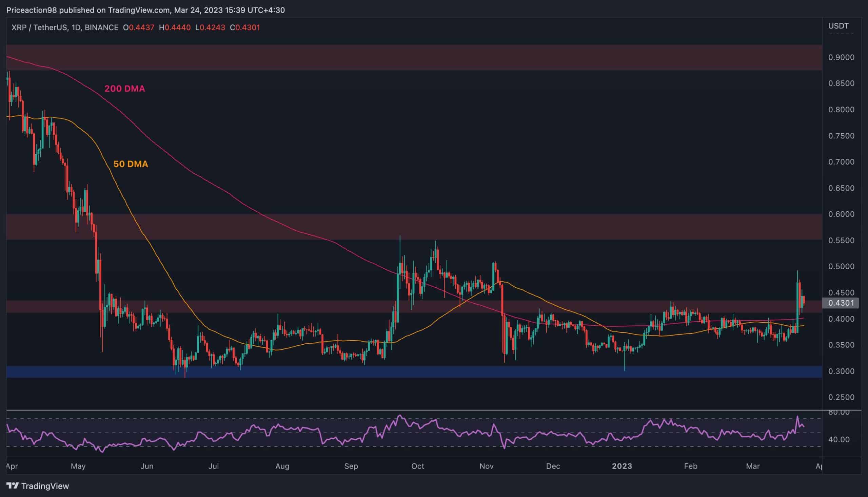The width and height of the screenshot is (868, 497).
Task: Click the Priceaction98 author name
Action: [33, 10]
